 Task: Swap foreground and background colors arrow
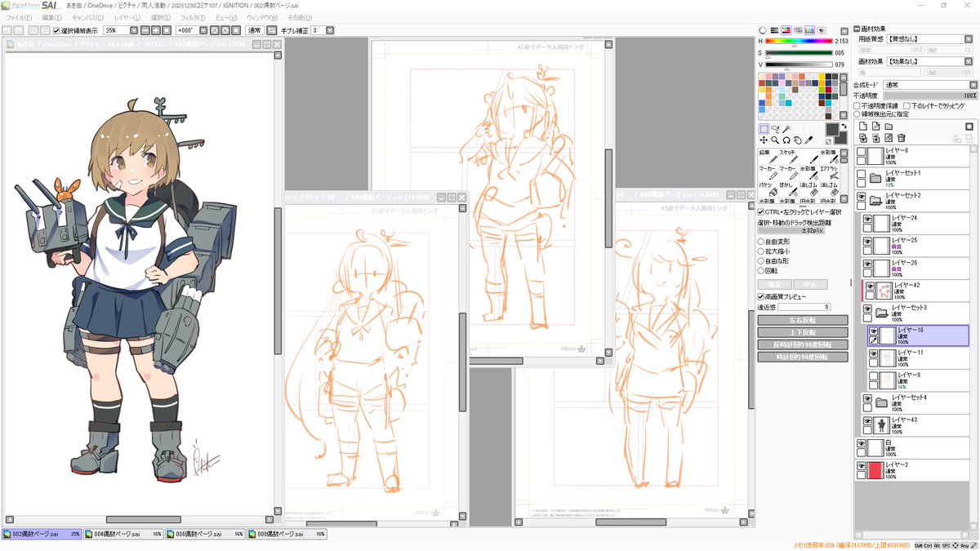(x=844, y=127)
